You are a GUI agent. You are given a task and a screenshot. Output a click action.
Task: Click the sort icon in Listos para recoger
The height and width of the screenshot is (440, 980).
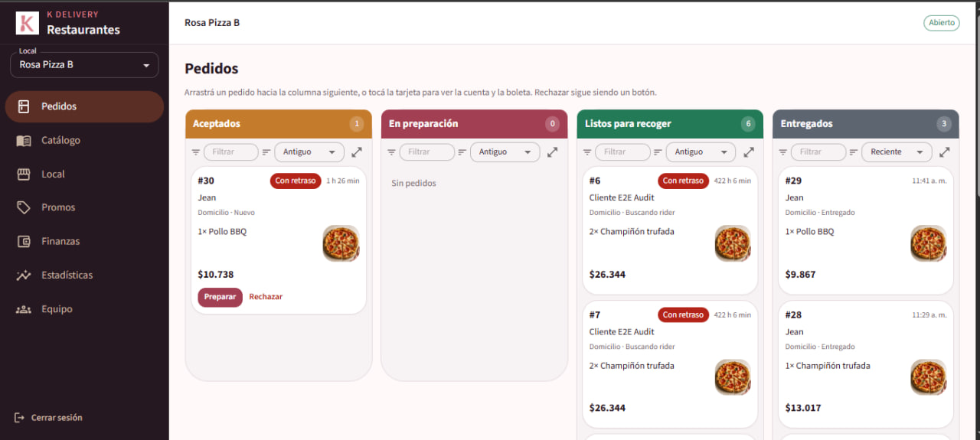(x=658, y=152)
